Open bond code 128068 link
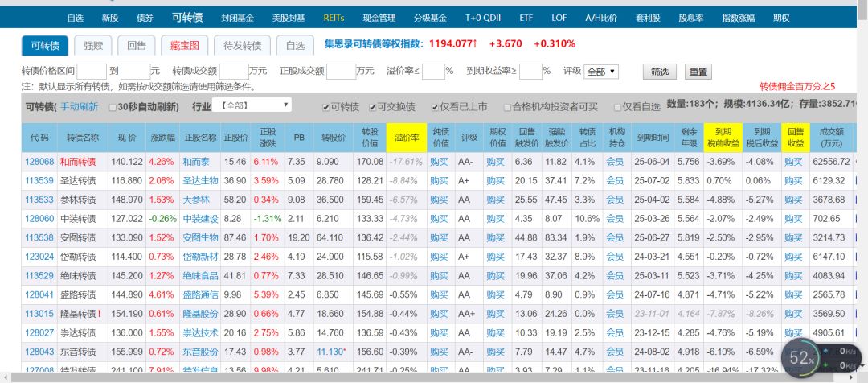This screenshot has height=383, width=868. point(39,162)
